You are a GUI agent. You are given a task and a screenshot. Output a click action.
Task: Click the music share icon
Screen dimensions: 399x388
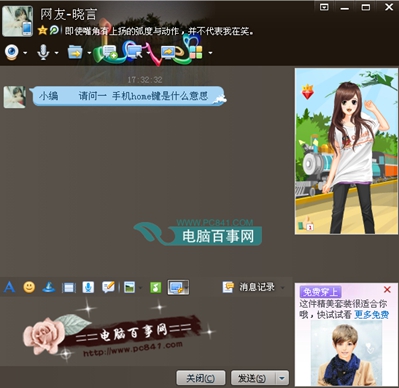click(156, 287)
